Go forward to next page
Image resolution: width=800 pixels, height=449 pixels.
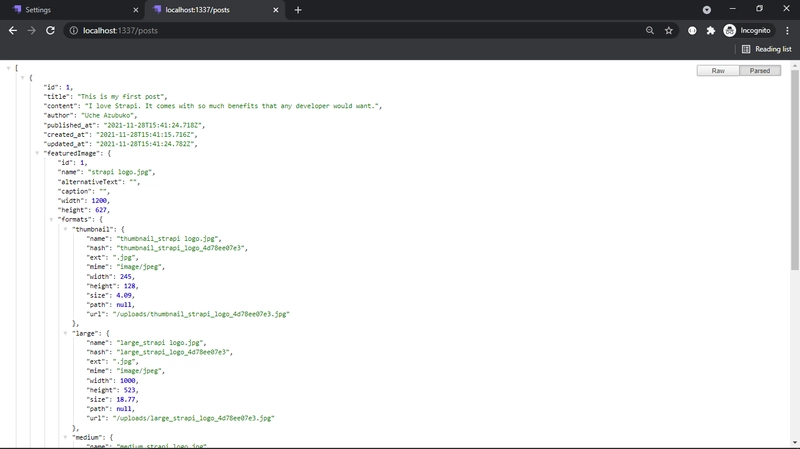(32, 31)
